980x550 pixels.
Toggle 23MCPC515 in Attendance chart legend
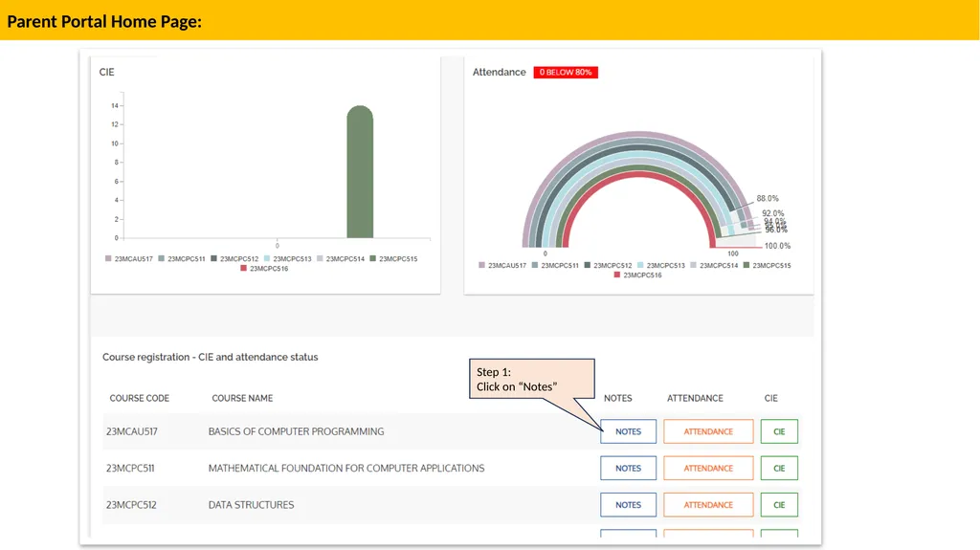pyautogui.click(x=768, y=266)
